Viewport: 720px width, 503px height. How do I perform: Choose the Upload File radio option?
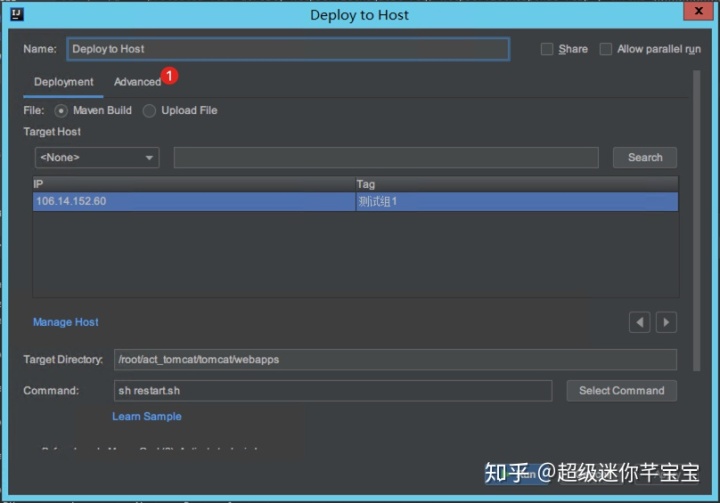point(149,111)
